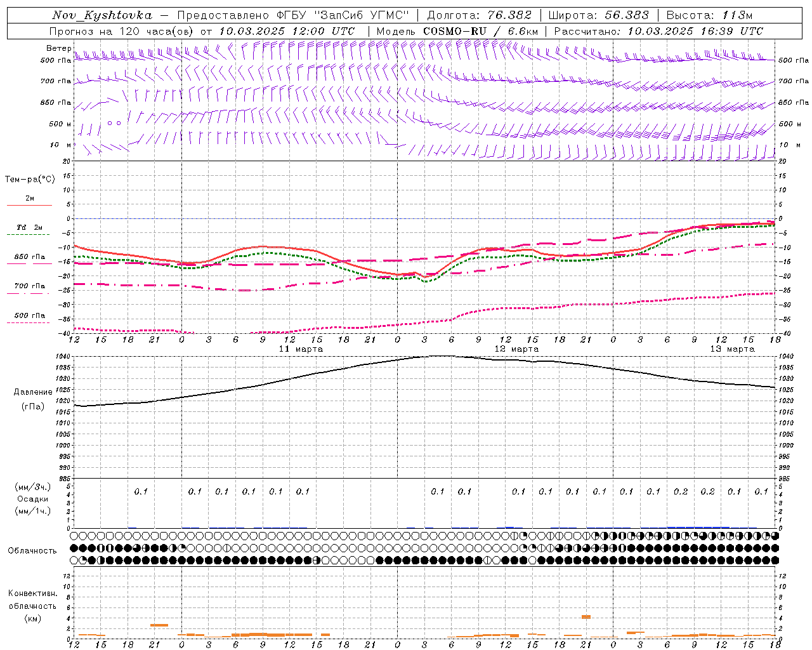Click the 'Прогноз на 120 часа(ов)' forecast text
Screen dimensions: 812x650
[x=122, y=31]
